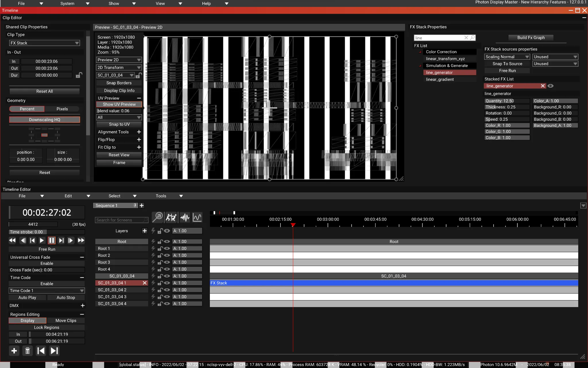588x368 pixels.
Task: Add a new layer with Layers plus icon
Action: pyautogui.click(x=145, y=231)
